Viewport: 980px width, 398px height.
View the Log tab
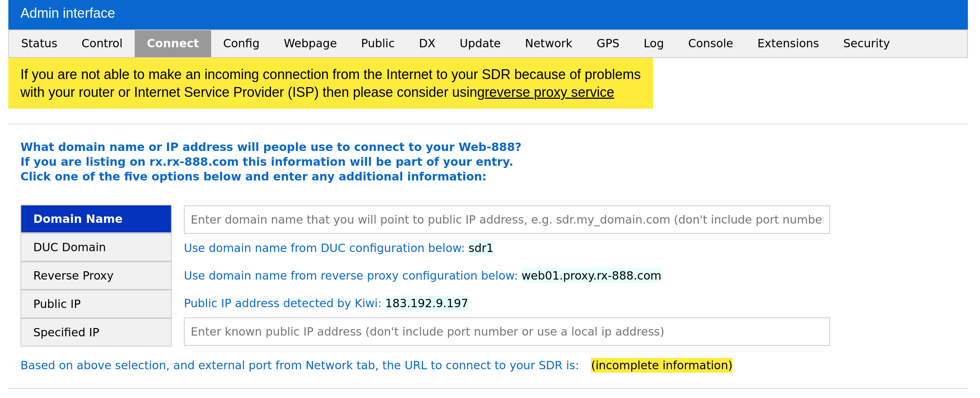click(653, 44)
